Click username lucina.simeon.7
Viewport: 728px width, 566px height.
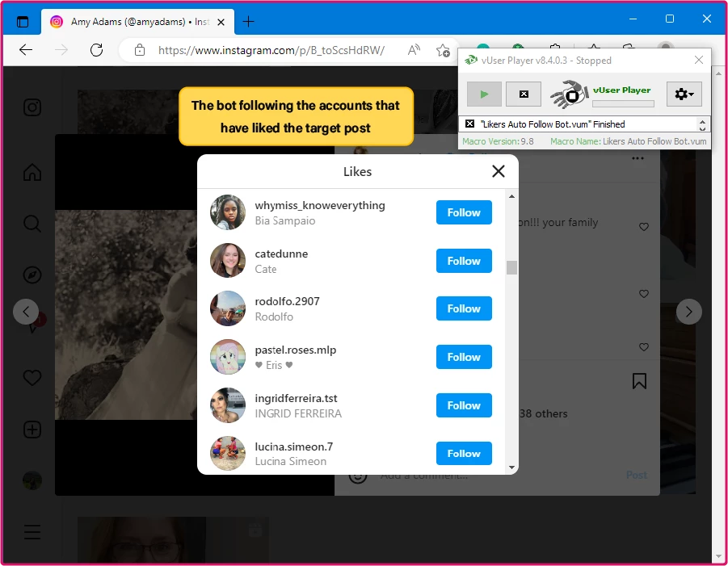(x=293, y=447)
